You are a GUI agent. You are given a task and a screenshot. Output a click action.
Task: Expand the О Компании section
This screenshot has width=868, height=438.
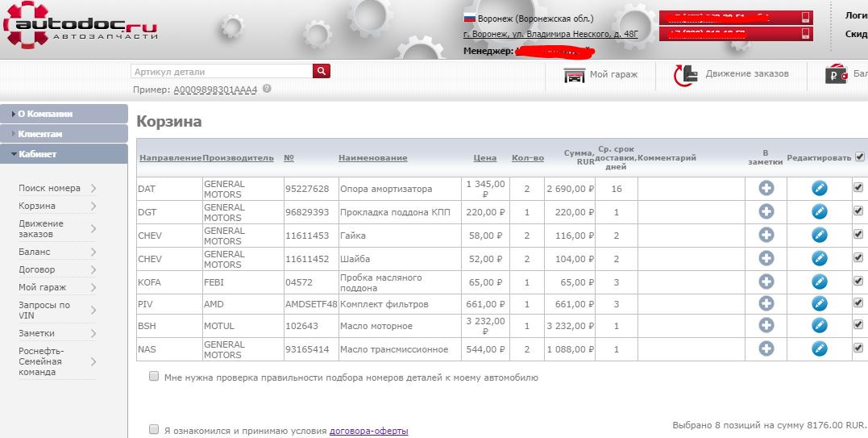(64, 114)
